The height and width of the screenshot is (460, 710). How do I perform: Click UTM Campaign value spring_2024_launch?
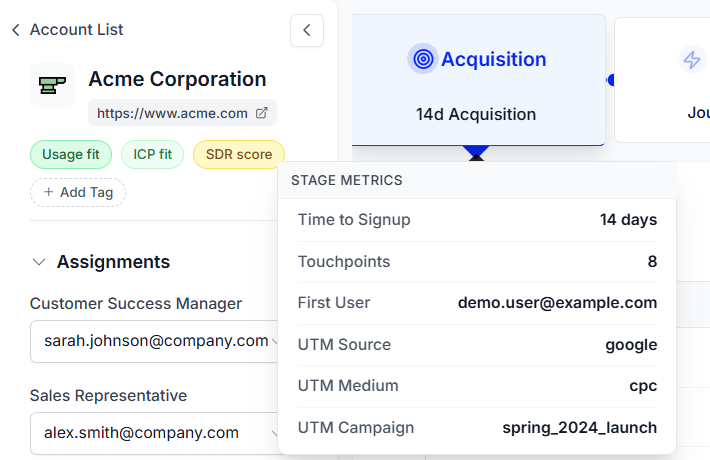pos(580,427)
